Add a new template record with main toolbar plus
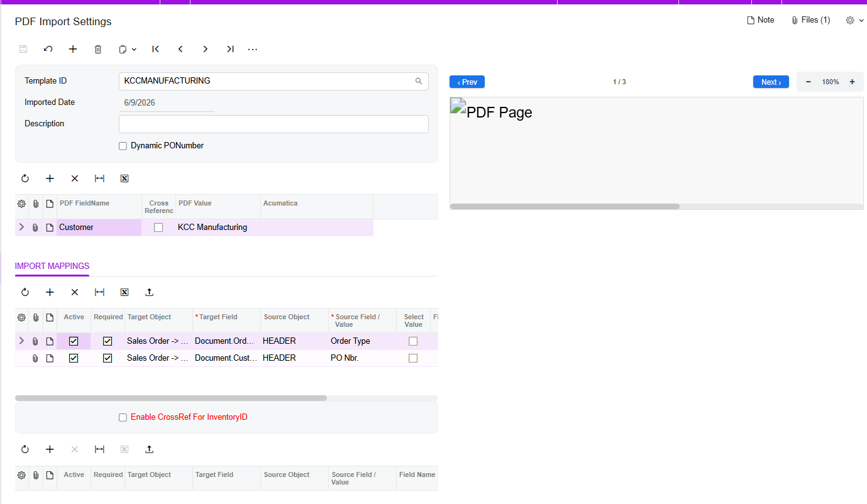The height and width of the screenshot is (504, 867). click(x=73, y=49)
